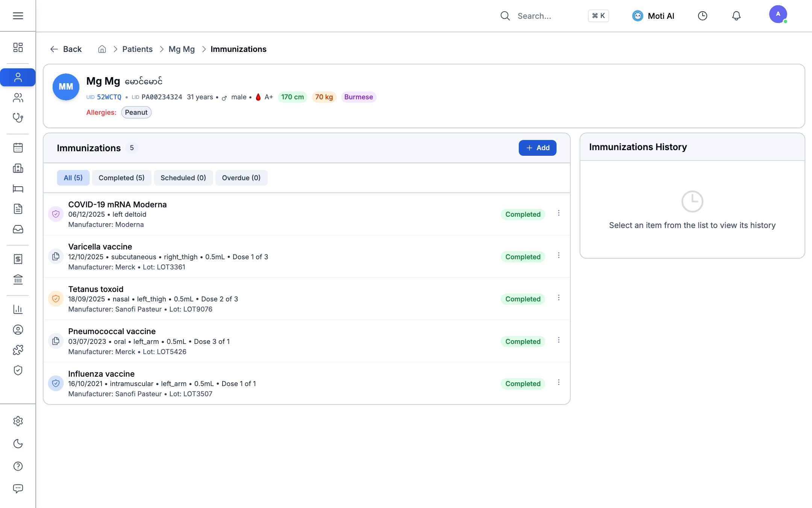Open the recent history clock in header
The width and height of the screenshot is (812, 508).
[702, 16]
